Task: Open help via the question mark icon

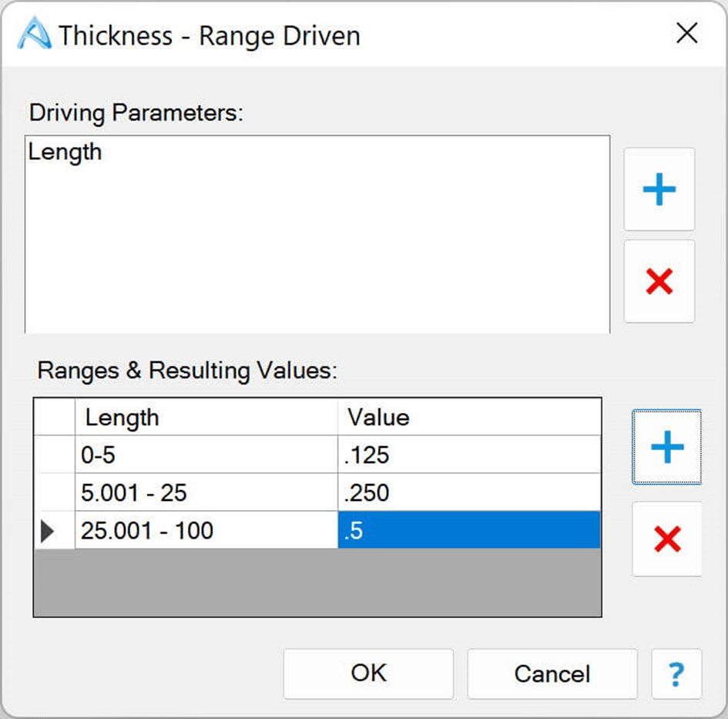Action: (x=676, y=674)
